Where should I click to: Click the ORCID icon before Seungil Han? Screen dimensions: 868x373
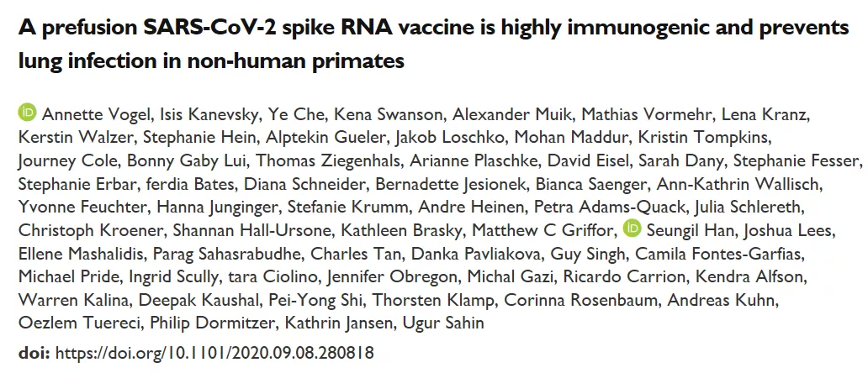coord(632,228)
